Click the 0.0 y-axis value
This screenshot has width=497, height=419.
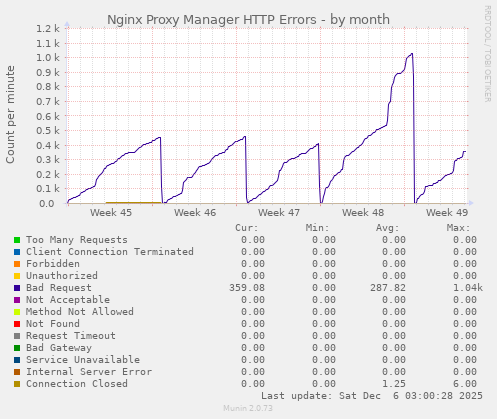(47, 203)
